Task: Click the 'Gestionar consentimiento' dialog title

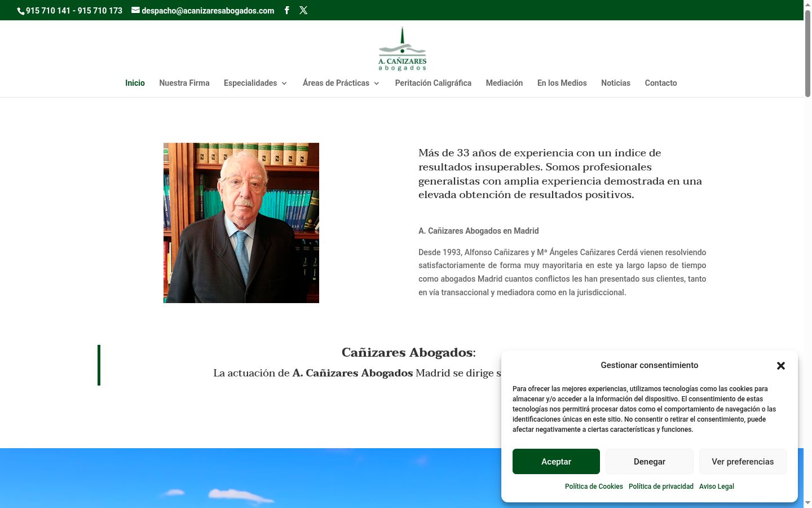Action: coord(650,365)
